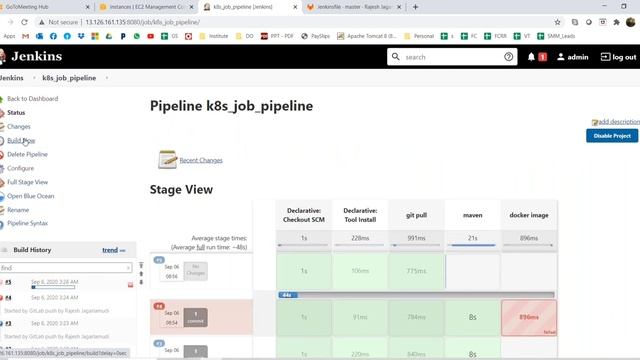
Task: Focus the Jenkins search box
Action: tap(452, 57)
